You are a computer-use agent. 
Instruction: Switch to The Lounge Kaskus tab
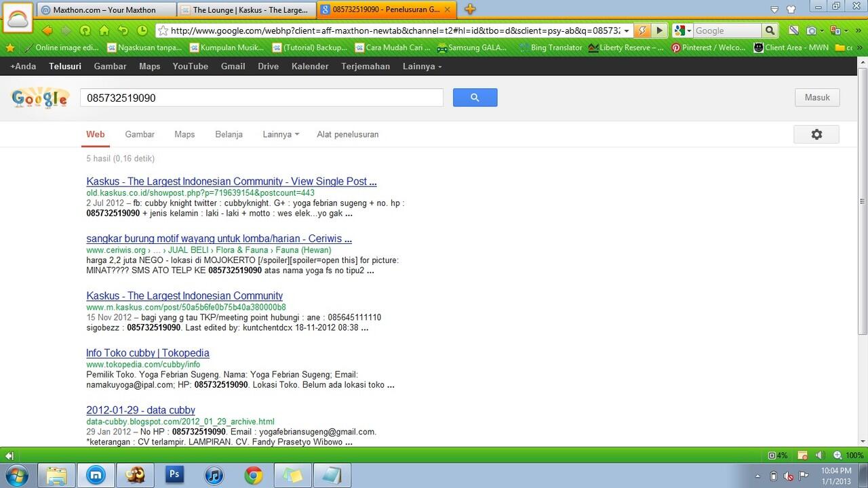[x=247, y=9]
